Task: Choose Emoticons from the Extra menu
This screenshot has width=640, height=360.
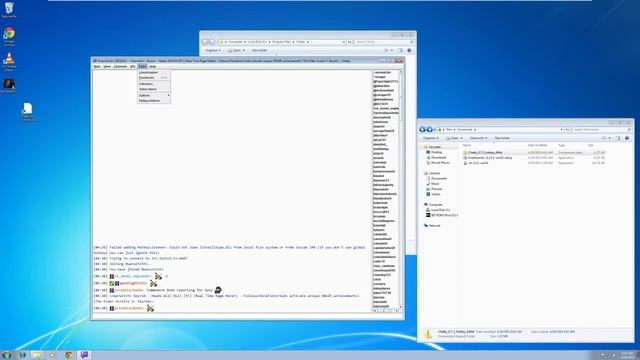Action: (x=154, y=78)
